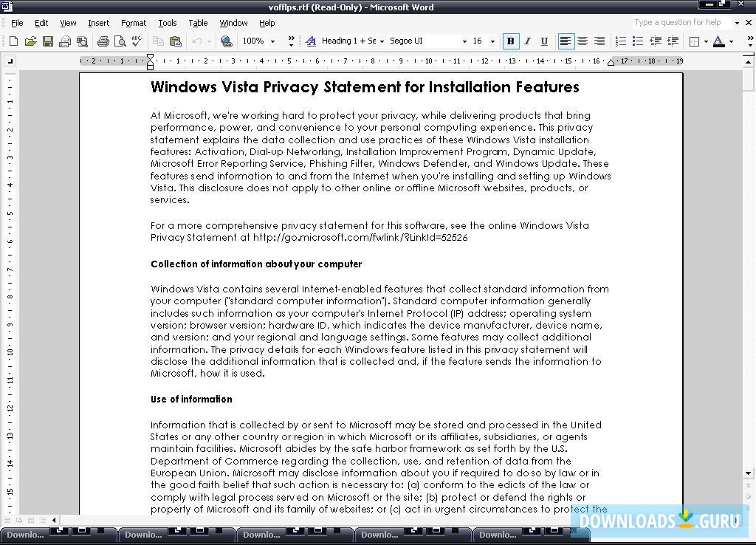Screen dimensions: 756x545
Task: Open the Table menu
Action: (x=198, y=22)
